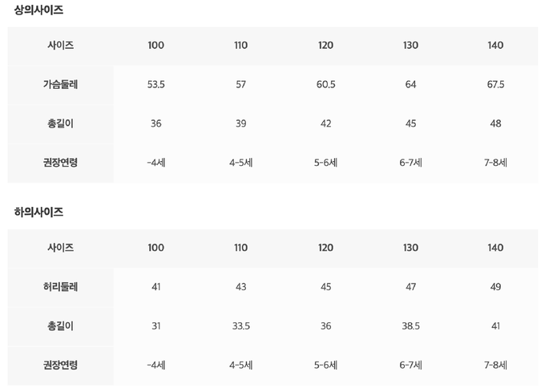Click 권장연령 label in 하의사이즈 table

[x=61, y=365]
